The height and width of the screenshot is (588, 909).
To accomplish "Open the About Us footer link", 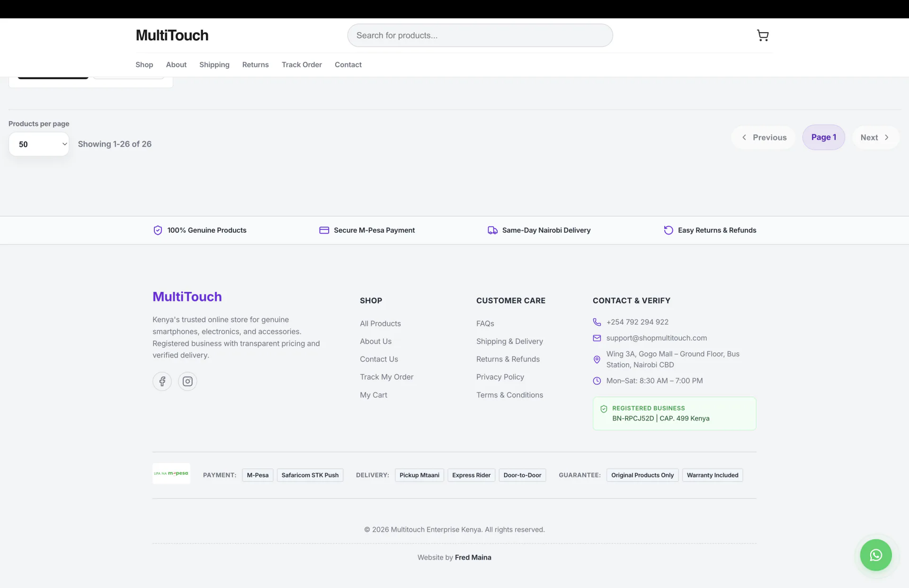I will (375, 342).
